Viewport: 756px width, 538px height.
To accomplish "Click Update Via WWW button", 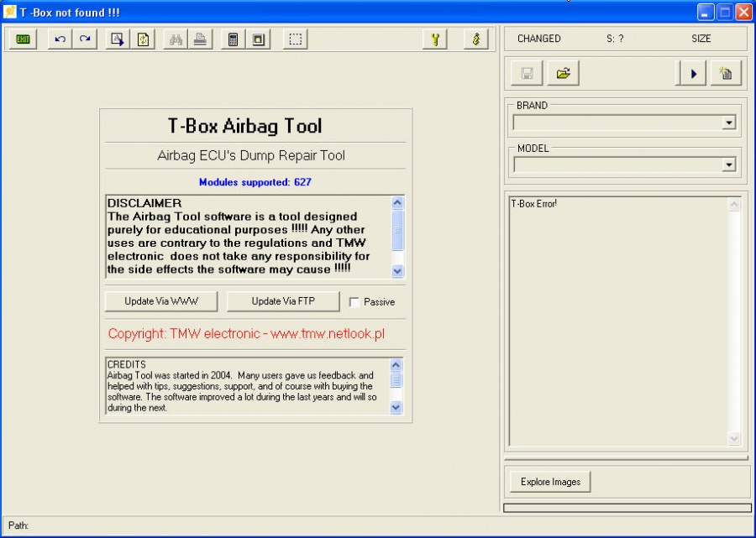I will coord(161,301).
